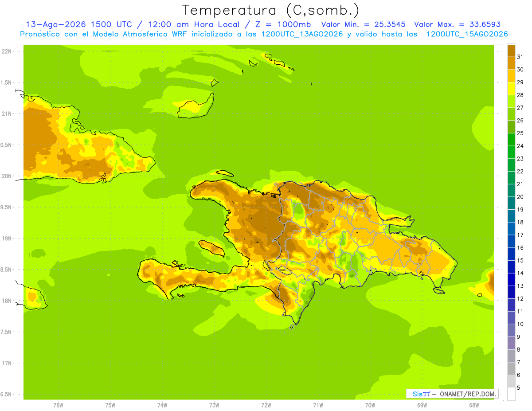This screenshot has height=411, width=532.
Task: Click the legend value 15
Action: click(x=520, y=260)
